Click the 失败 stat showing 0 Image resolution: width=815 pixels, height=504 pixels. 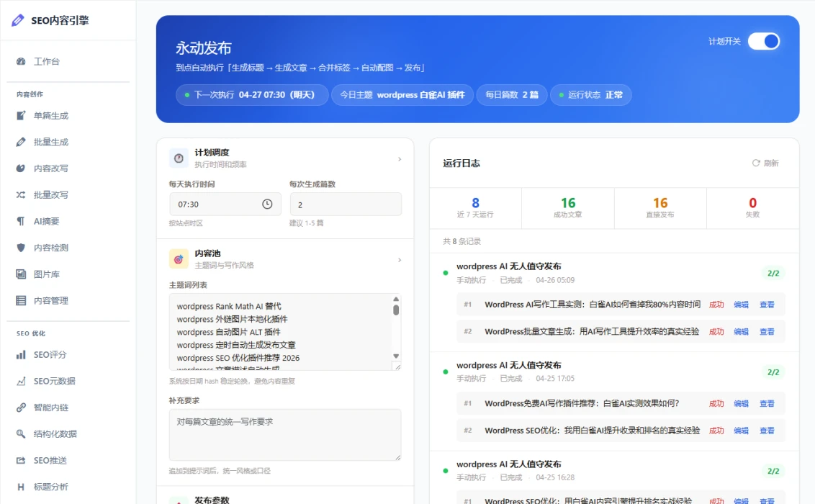[x=752, y=208]
